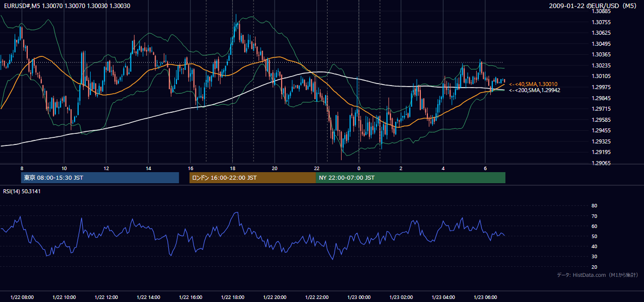Click the 1/22 22:00 bottom time label
Screen dimensions: 644x302
(317, 297)
